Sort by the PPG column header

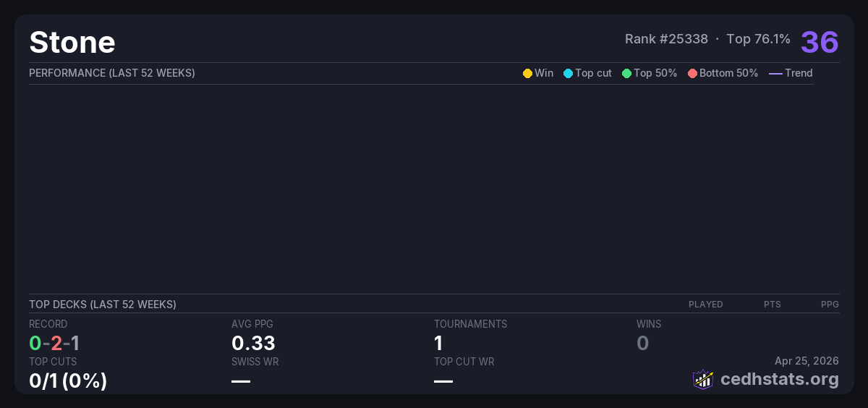(x=830, y=305)
